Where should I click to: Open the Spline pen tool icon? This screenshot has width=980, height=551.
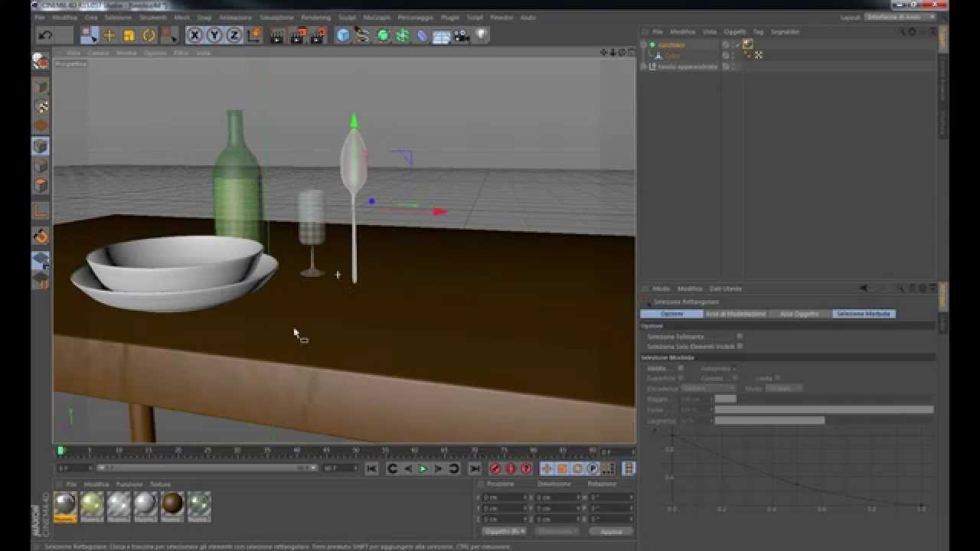pos(363,35)
